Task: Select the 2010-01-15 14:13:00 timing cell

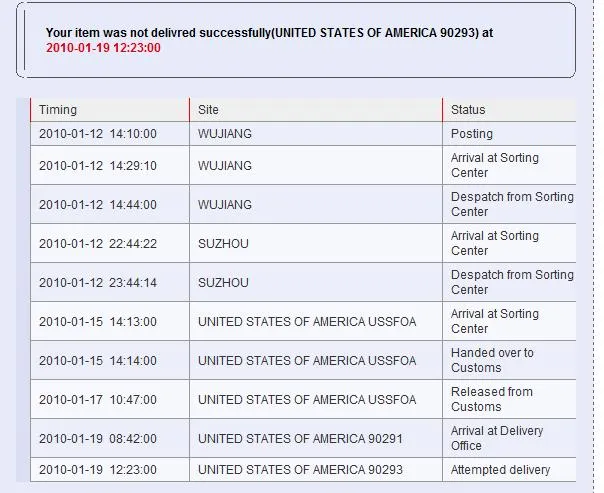Action: [98, 322]
